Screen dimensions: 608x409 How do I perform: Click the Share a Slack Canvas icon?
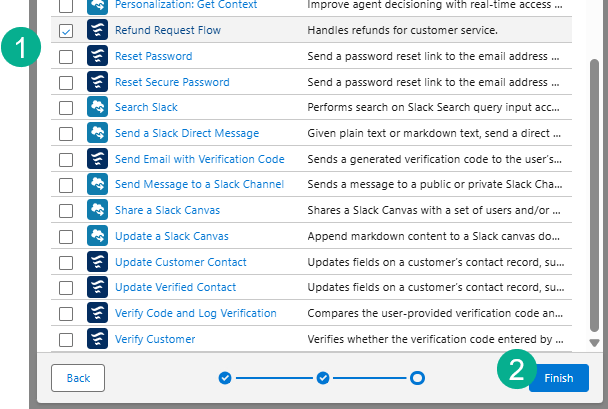coord(97,211)
